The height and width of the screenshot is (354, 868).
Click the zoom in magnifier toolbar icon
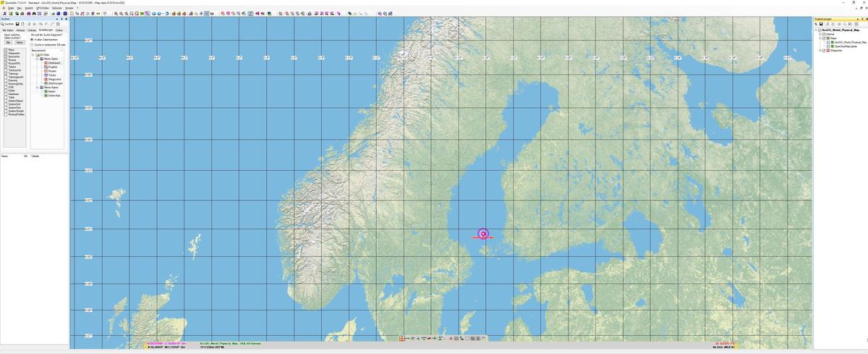point(115,14)
